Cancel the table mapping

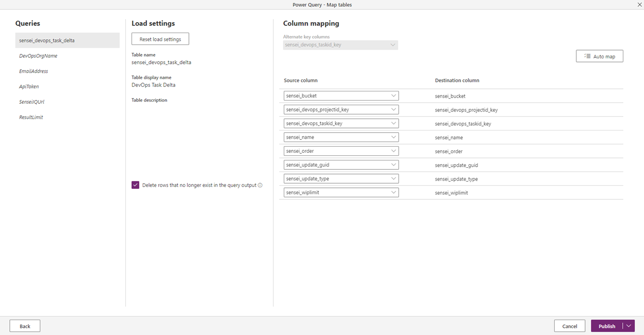(570, 326)
